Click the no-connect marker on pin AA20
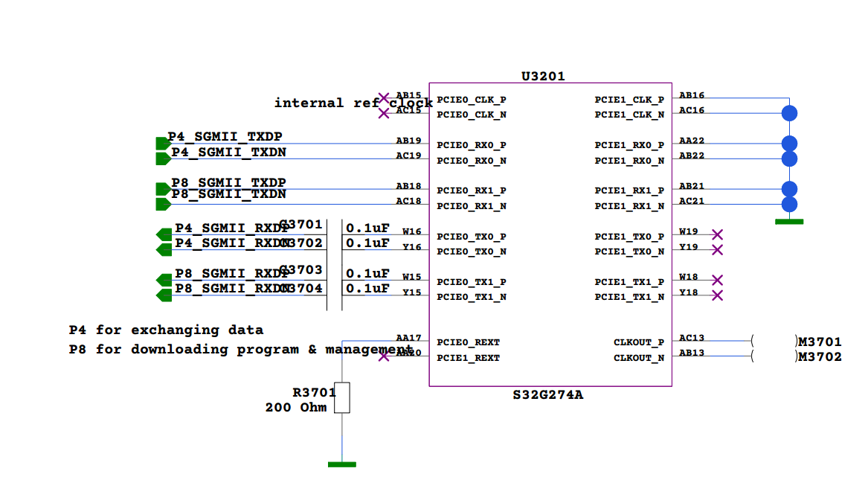The height and width of the screenshot is (477, 868). (x=385, y=355)
